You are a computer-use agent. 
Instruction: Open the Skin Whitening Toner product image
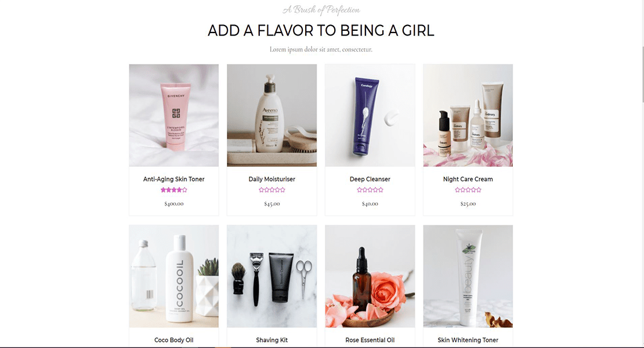click(468, 276)
